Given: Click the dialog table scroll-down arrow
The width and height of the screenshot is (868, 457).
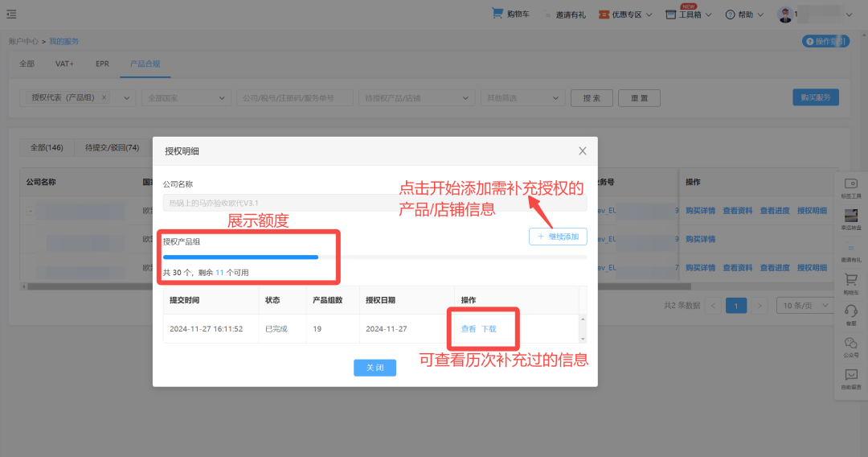Looking at the screenshot, I should 583,339.
